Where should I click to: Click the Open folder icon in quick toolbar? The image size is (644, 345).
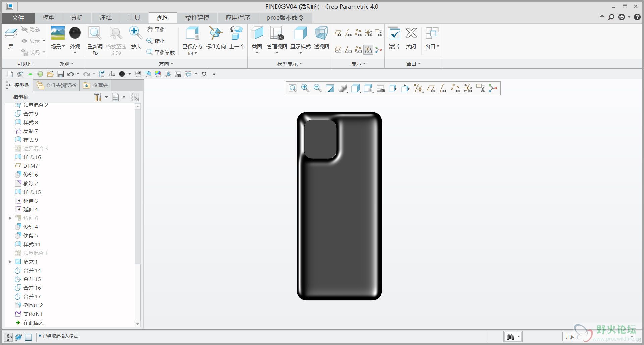click(x=50, y=74)
